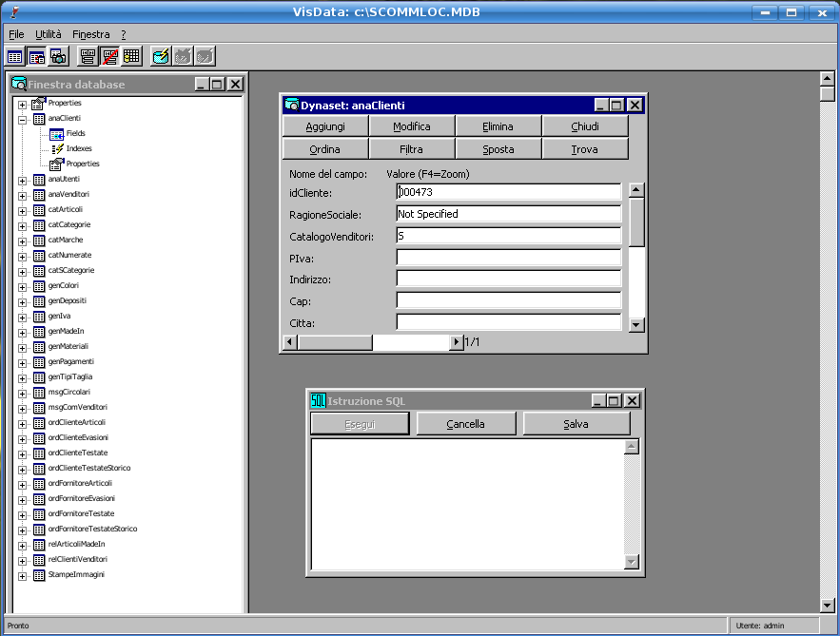Open the ? help menu

coord(124,34)
